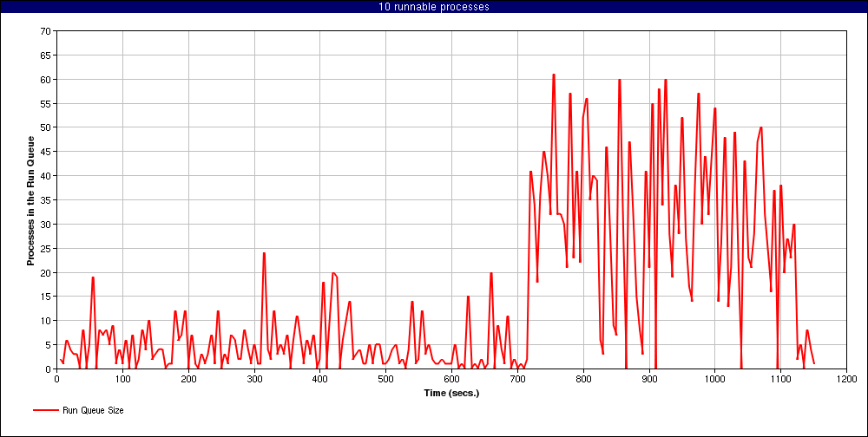Click the peak of 19 near 55 seconds

93,277
